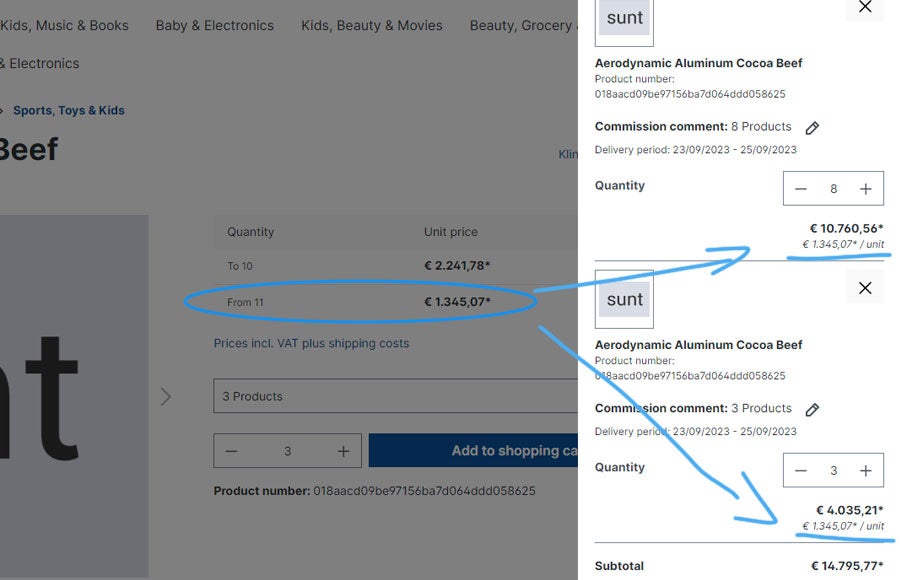
Task: Click the Sports, Toys & Kids breadcrumb
Action: pyautogui.click(x=69, y=111)
